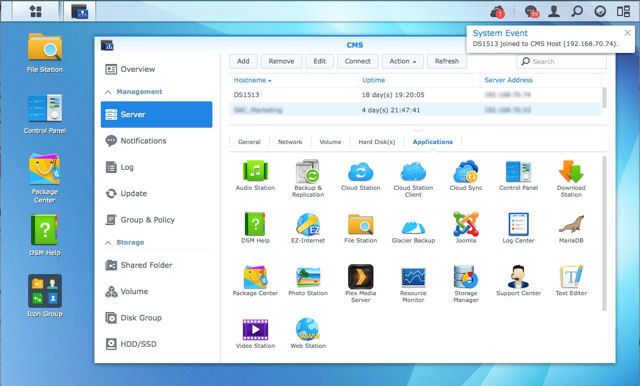Open Backup & Replication app icon
Image resolution: width=640 pixels, height=386 pixels.
click(x=308, y=171)
